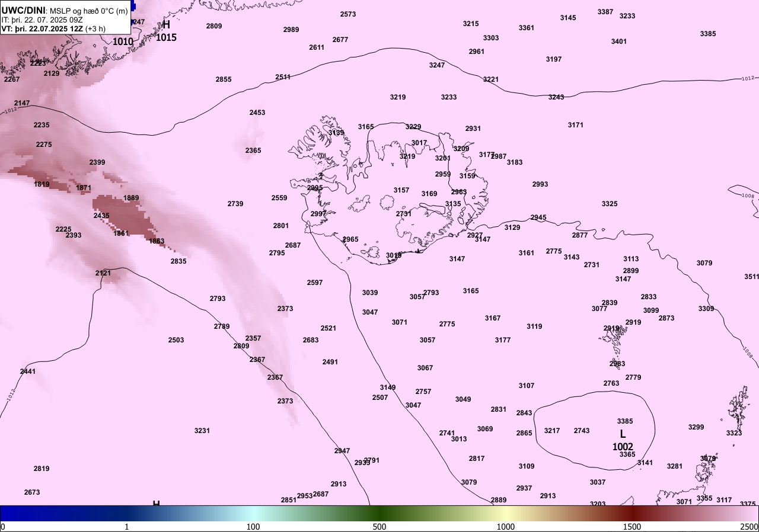The image size is (759, 532).
Task: Click the H marker above 1015
Action: pos(166,25)
